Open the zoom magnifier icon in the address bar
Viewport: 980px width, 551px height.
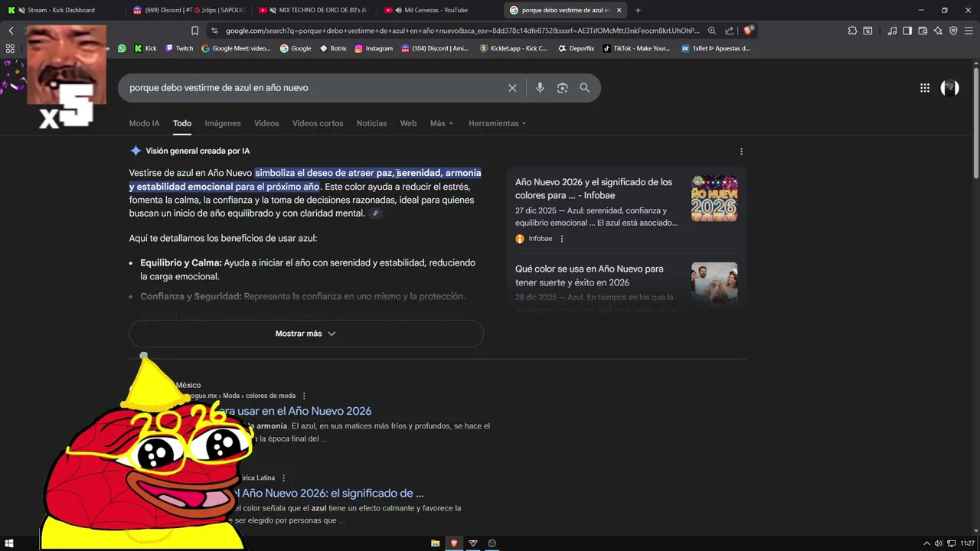[712, 31]
